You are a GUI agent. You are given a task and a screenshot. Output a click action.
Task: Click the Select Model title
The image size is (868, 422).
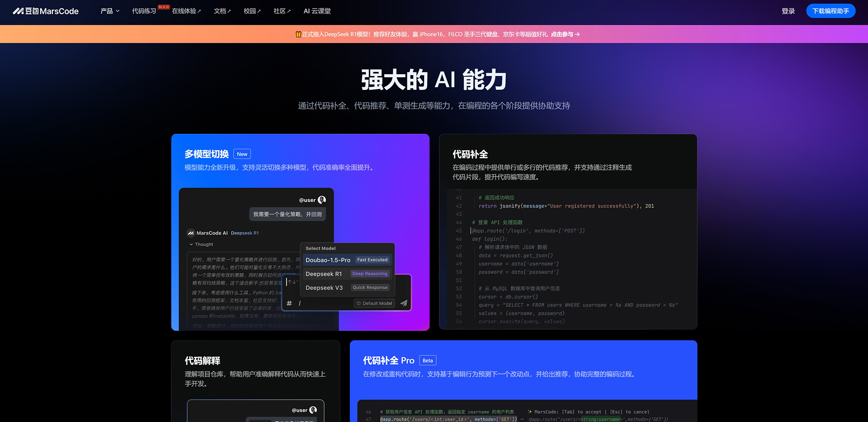[321, 249]
